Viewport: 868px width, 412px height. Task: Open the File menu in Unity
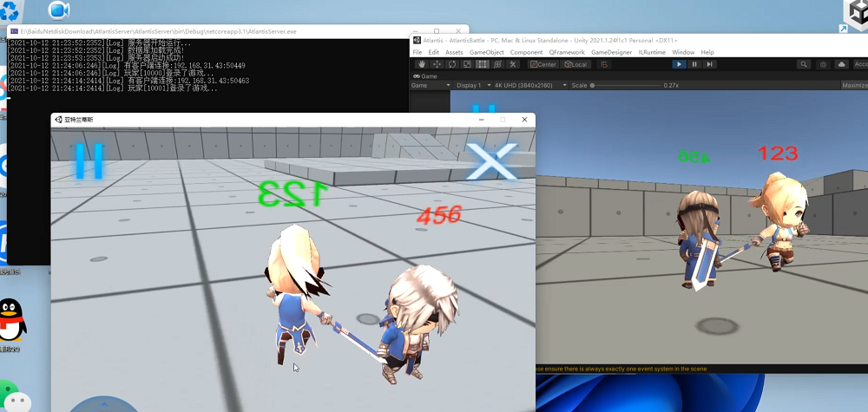417,52
